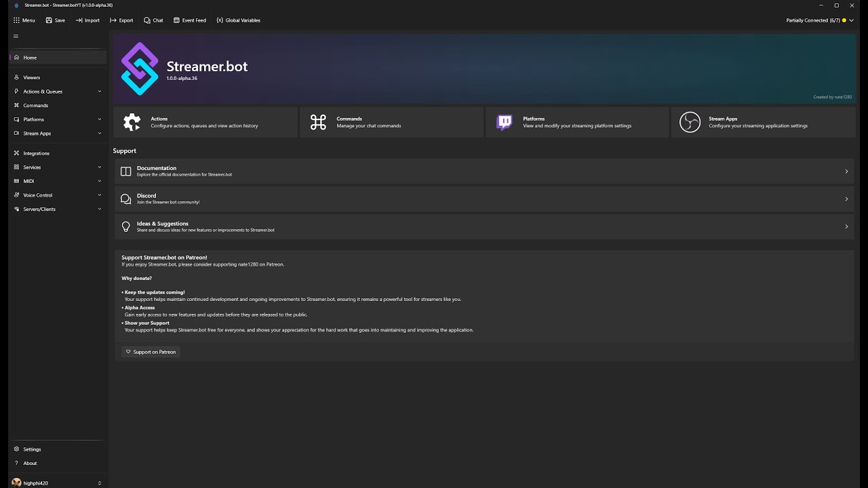Open the Commands card title
The image size is (868, 488).
(349, 119)
